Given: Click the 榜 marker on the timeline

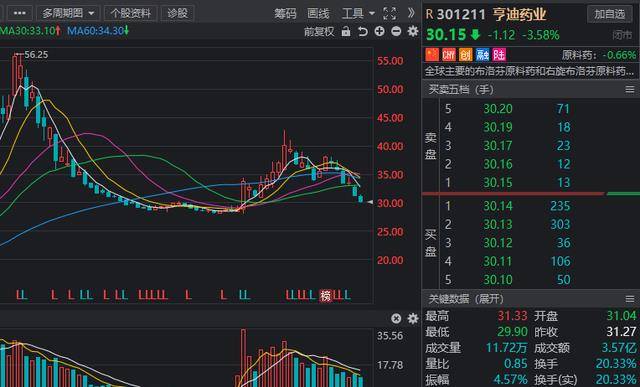Looking at the screenshot, I should [325, 295].
